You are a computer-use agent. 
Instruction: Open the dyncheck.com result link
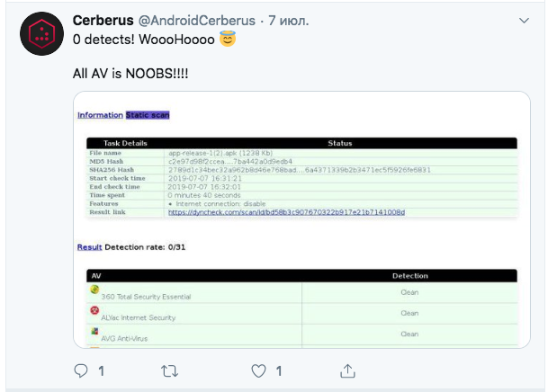click(286, 212)
